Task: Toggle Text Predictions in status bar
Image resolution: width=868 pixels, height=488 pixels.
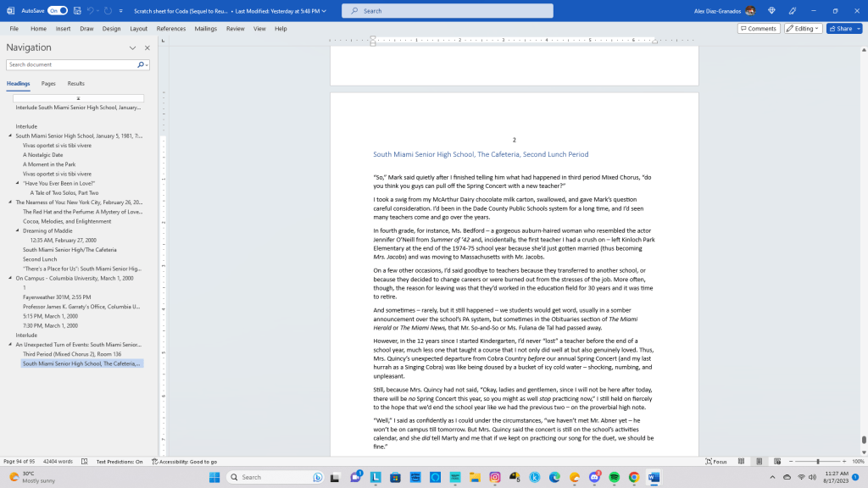Action: [119, 462]
